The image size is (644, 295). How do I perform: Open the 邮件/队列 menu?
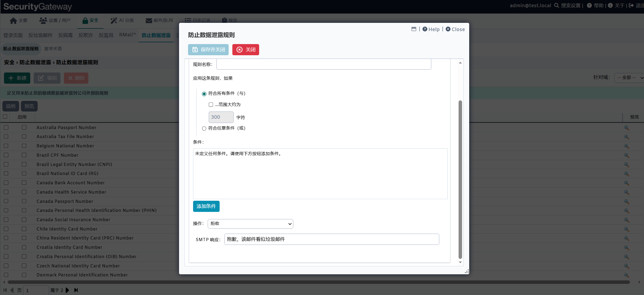(159, 20)
